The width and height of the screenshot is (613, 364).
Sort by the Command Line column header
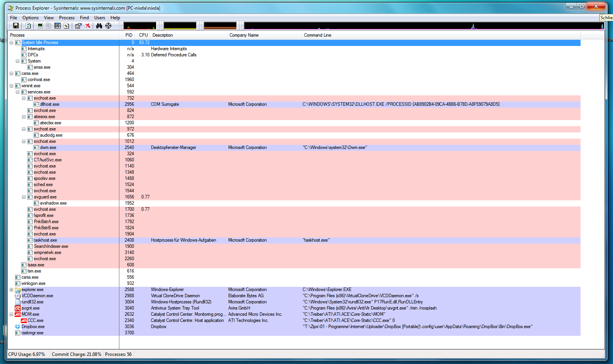(441, 35)
